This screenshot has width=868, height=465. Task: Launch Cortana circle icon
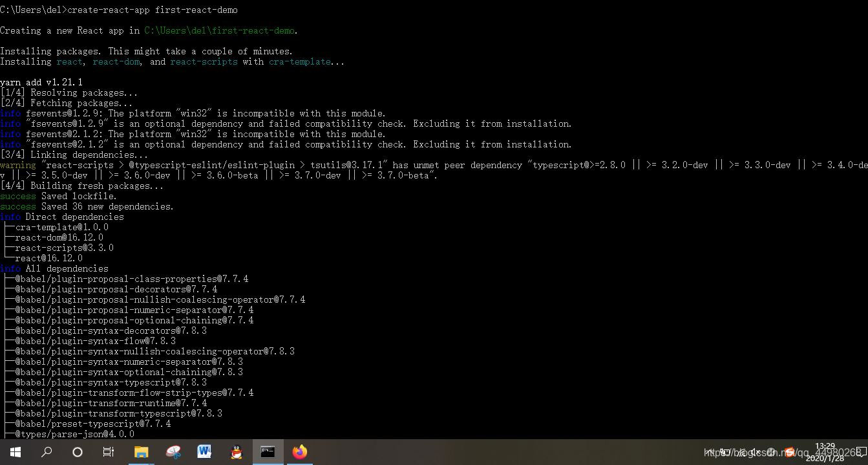(x=78, y=452)
